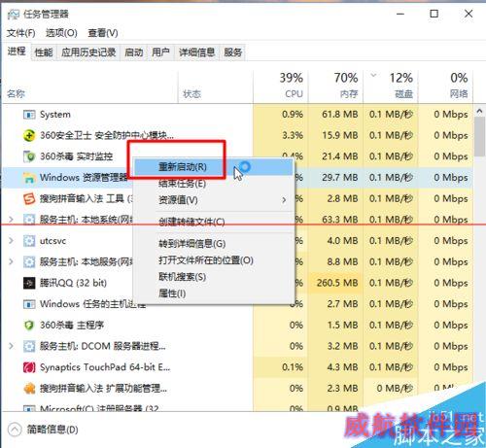Open the 资源值(V) submenu arrow
This screenshot has height=448, width=486.
284,200
